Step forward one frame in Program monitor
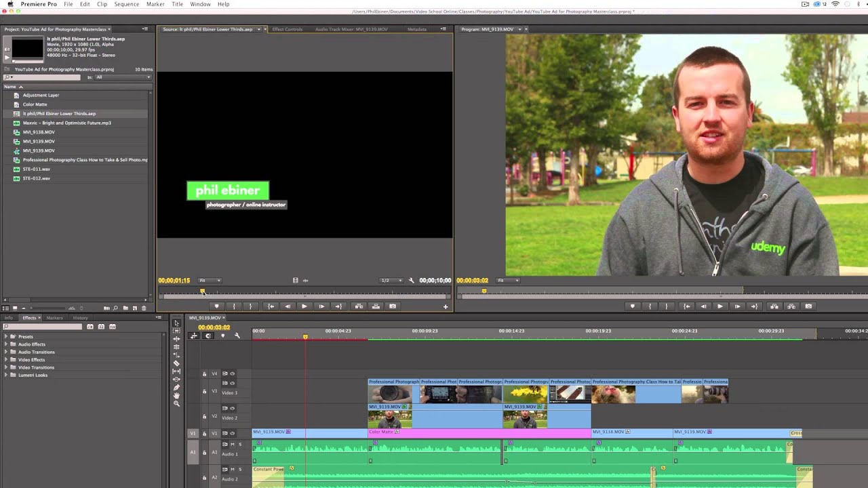868x488 pixels. pyautogui.click(x=737, y=306)
